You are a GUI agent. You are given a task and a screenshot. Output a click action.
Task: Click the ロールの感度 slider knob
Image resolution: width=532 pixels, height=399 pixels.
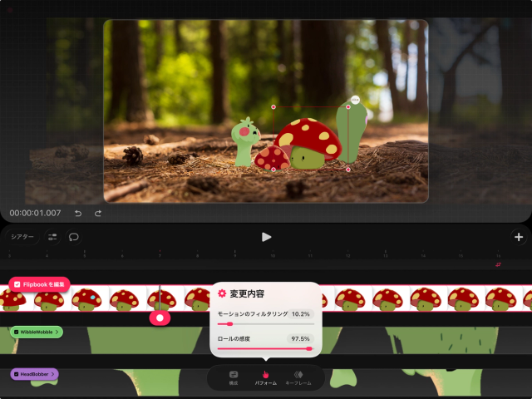[x=309, y=349]
